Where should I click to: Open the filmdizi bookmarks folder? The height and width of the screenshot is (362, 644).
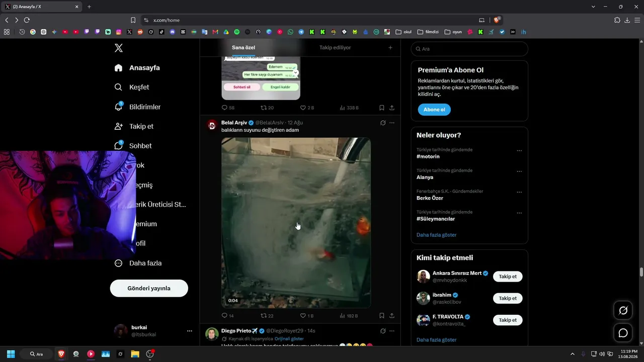click(428, 32)
